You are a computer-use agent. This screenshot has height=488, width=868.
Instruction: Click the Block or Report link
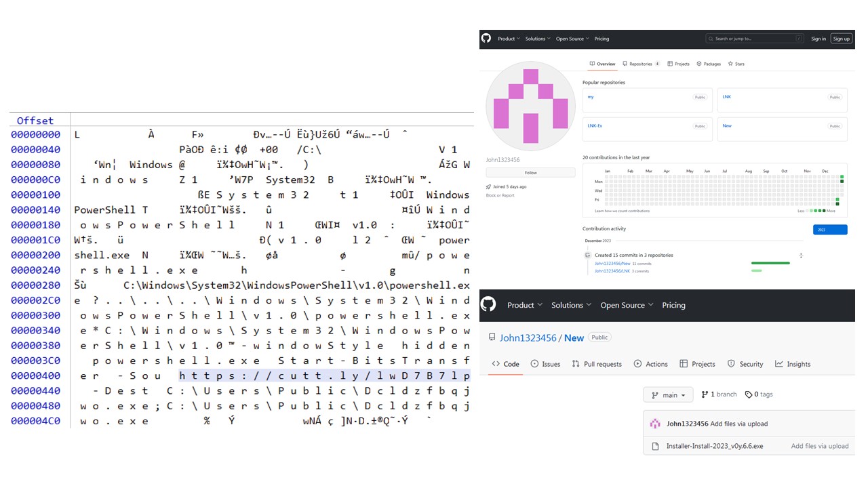click(x=500, y=195)
